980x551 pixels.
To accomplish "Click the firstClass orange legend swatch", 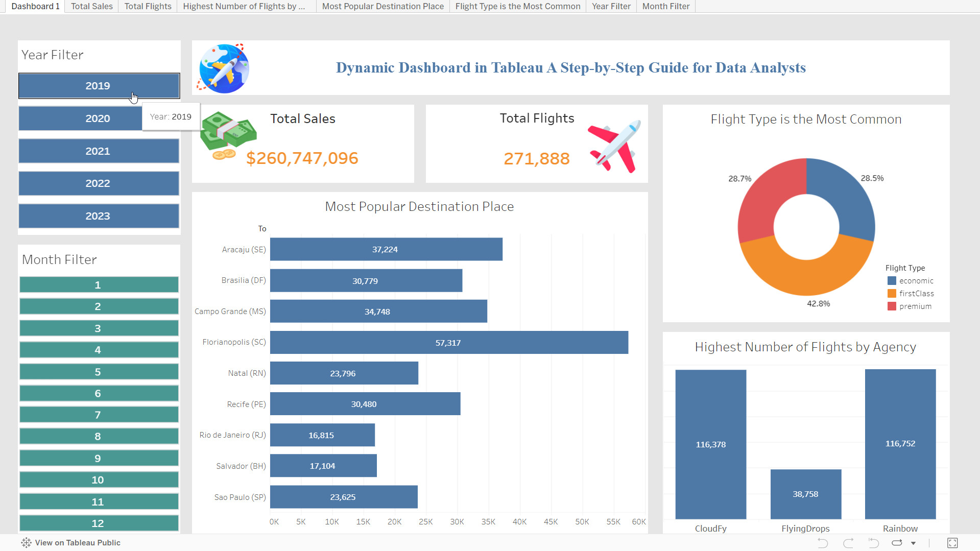I will click(x=892, y=294).
